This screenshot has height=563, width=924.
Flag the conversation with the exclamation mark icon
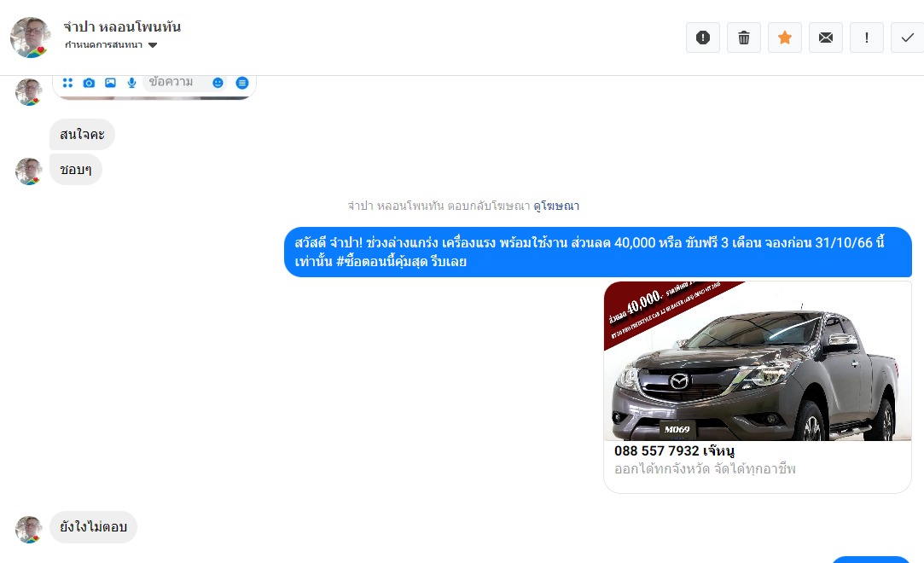coord(866,38)
